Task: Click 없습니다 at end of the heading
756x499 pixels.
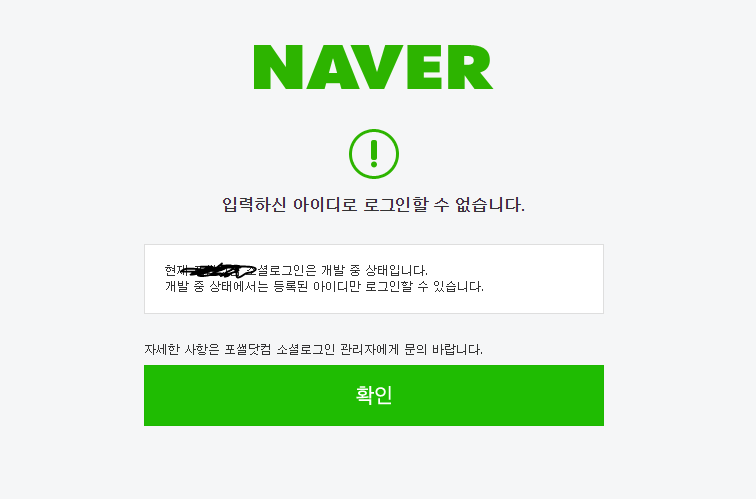Action: [489, 205]
